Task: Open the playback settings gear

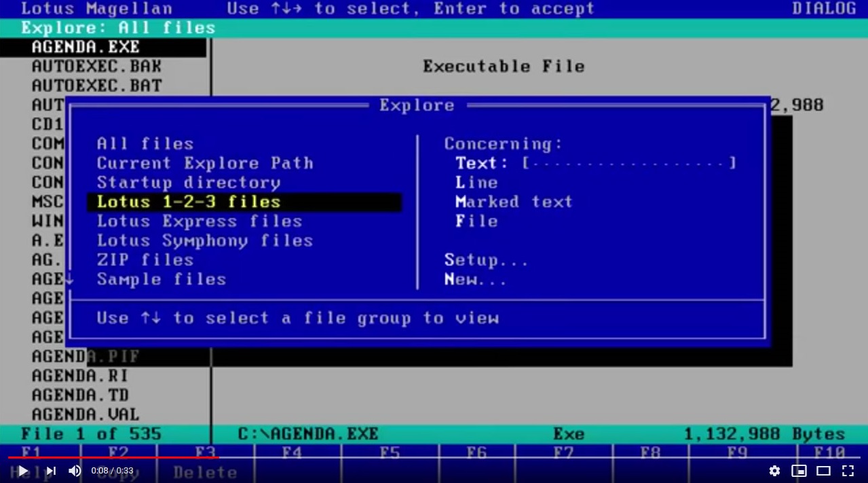Action: click(774, 470)
